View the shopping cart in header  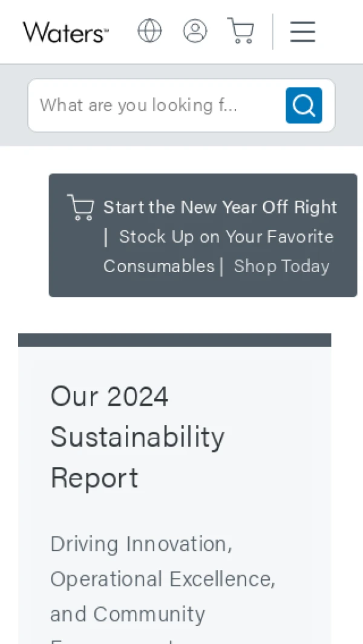[241, 31]
